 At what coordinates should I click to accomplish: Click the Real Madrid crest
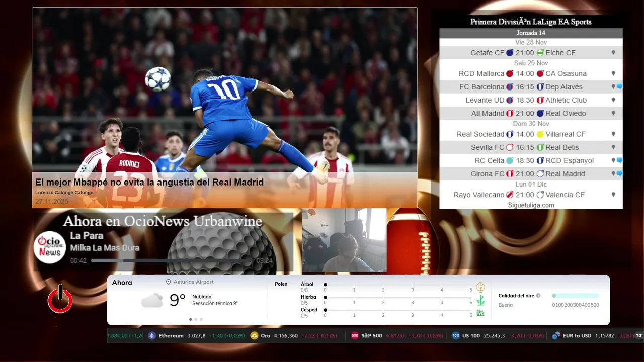point(540,174)
